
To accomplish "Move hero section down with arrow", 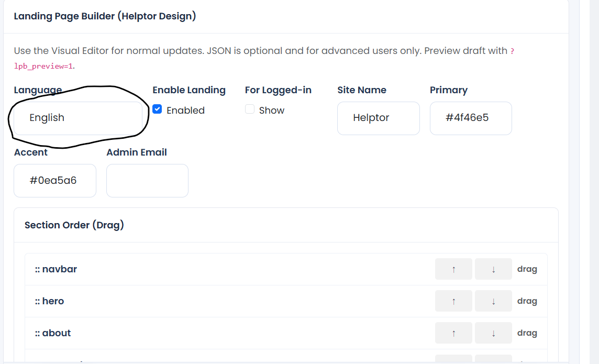I will (x=493, y=301).
